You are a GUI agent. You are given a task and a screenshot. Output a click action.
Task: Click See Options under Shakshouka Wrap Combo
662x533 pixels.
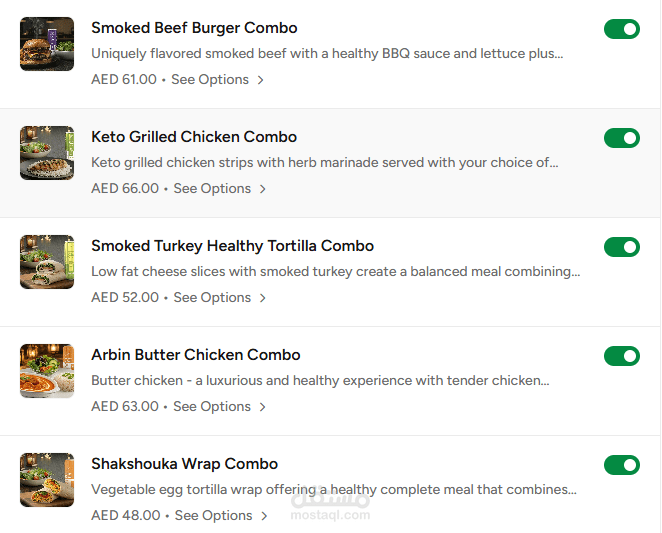click(213, 516)
